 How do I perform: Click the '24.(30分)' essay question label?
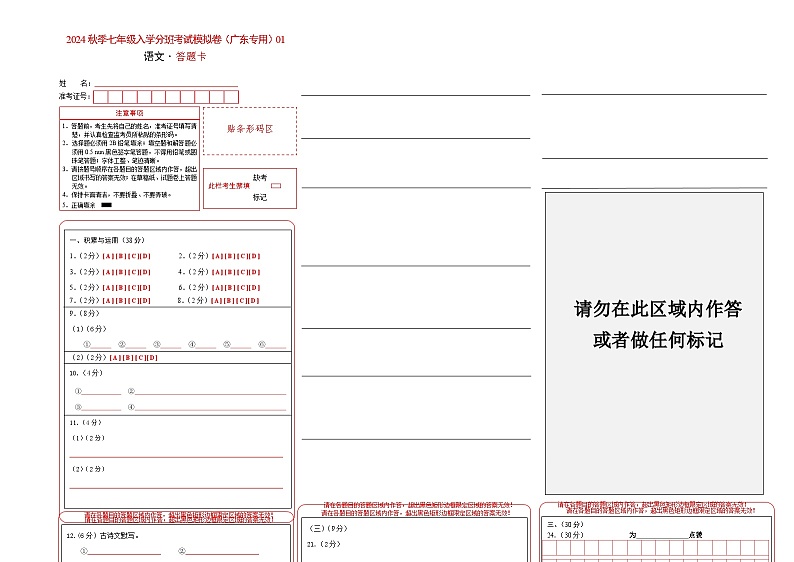click(x=565, y=535)
